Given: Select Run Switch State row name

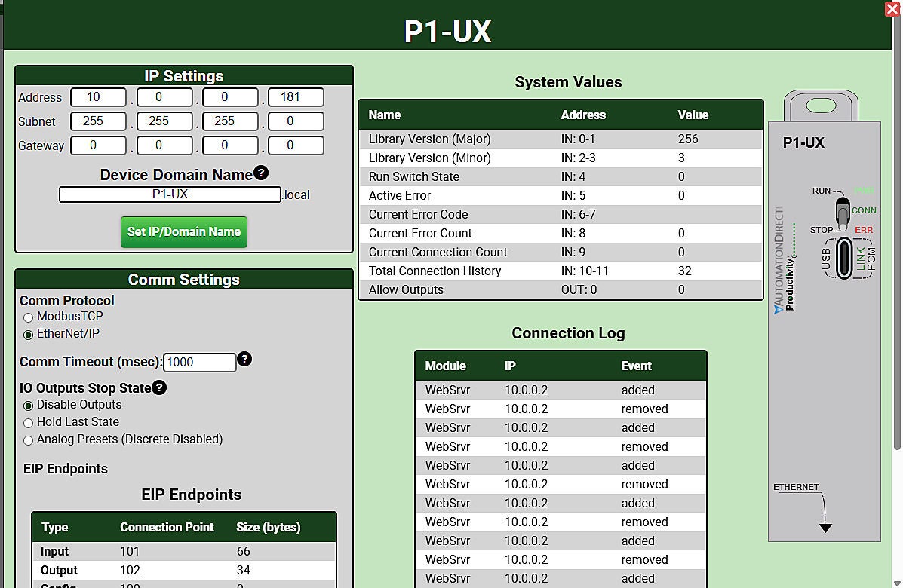Looking at the screenshot, I should 414,177.
